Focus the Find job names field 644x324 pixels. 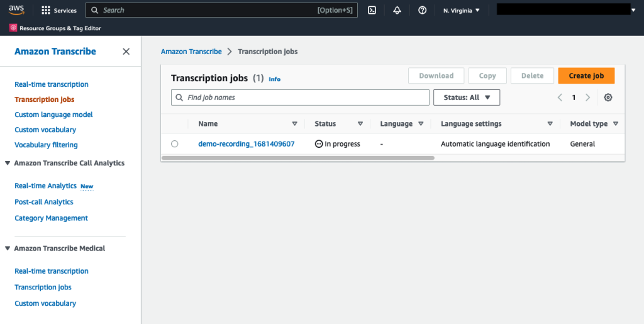click(x=300, y=98)
